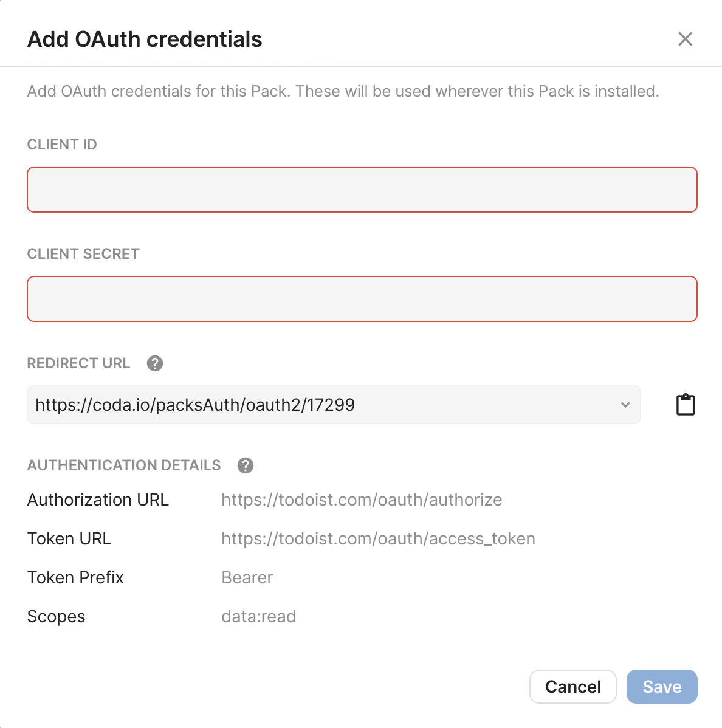Select the Authorization URL value text
Image resolution: width=722 pixels, height=728 pixels.
point(362,500)
